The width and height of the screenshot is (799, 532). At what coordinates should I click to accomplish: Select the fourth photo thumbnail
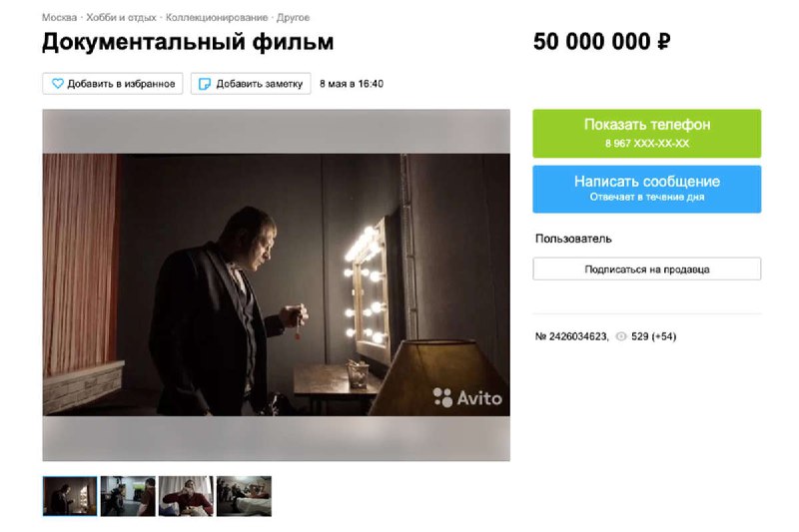point(244,496)
